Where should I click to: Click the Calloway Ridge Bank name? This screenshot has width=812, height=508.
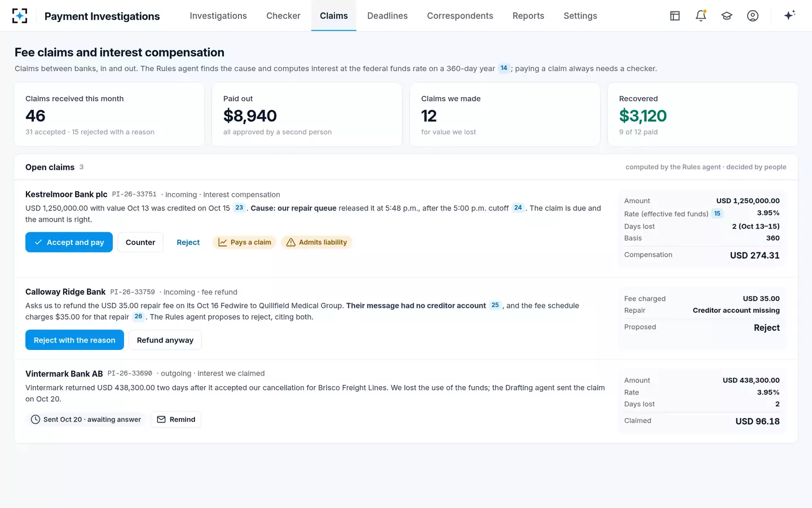[65, 292]
